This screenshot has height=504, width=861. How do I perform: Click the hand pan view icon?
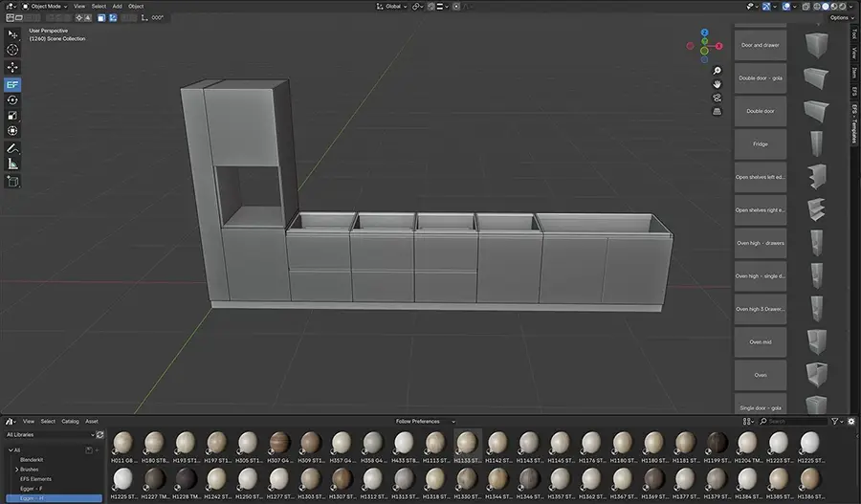coord(717,84)
